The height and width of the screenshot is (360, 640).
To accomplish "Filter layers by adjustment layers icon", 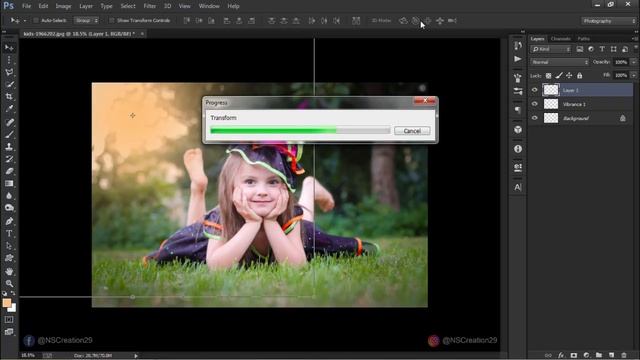I will [x=591, y=49].
